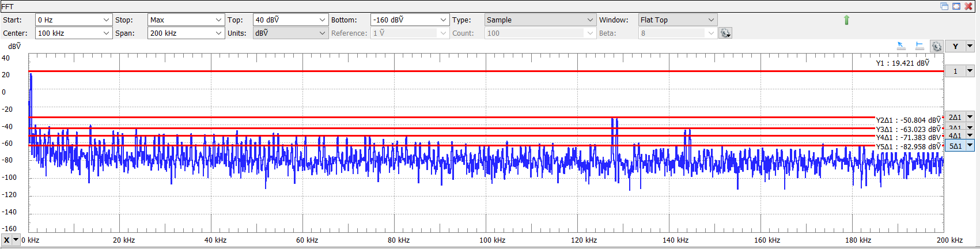Open cursor settings gear above the plot

(937, 47)
